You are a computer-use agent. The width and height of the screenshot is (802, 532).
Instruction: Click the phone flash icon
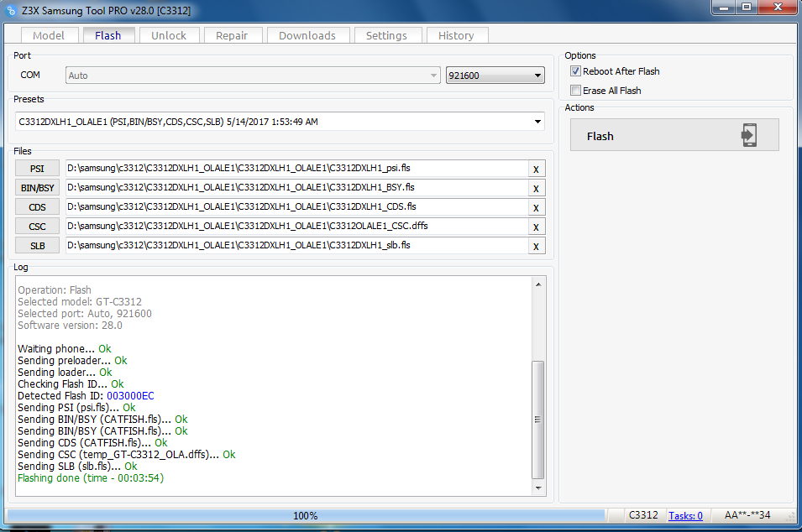point(749,135)
